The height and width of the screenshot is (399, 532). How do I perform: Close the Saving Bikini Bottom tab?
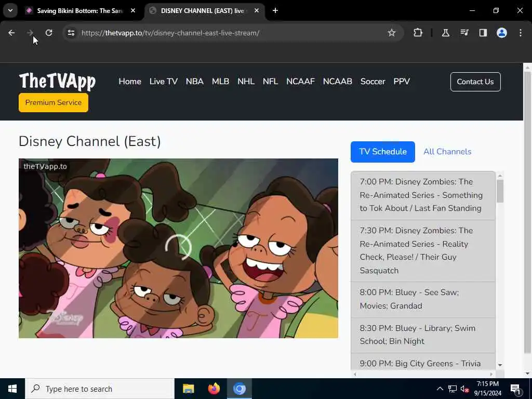coord(133,10)
